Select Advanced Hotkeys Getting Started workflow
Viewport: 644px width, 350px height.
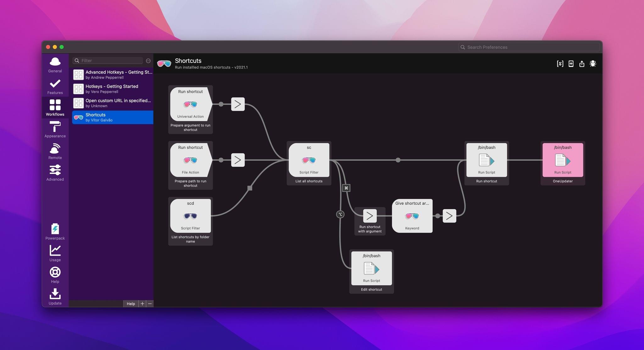(113, 74)
